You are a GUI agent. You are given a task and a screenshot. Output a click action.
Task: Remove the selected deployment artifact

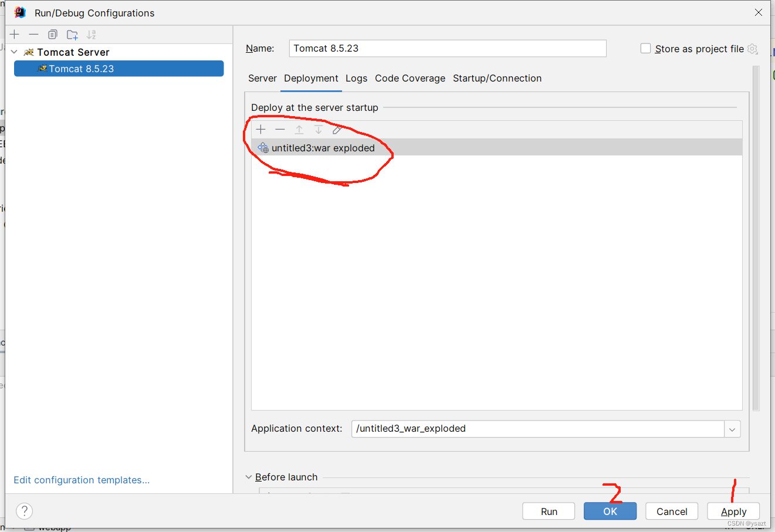click(x=280, y=130)
